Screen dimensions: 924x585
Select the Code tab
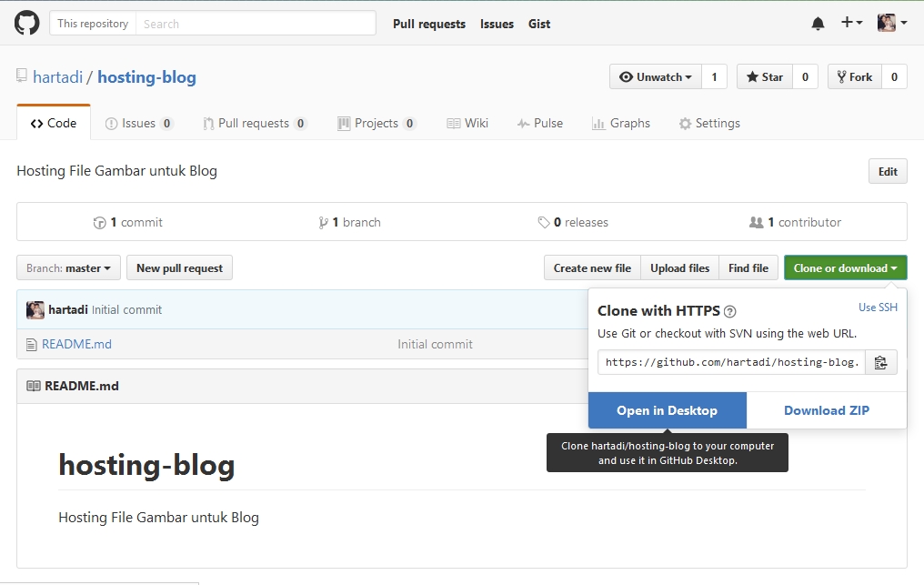coord(54,123)
